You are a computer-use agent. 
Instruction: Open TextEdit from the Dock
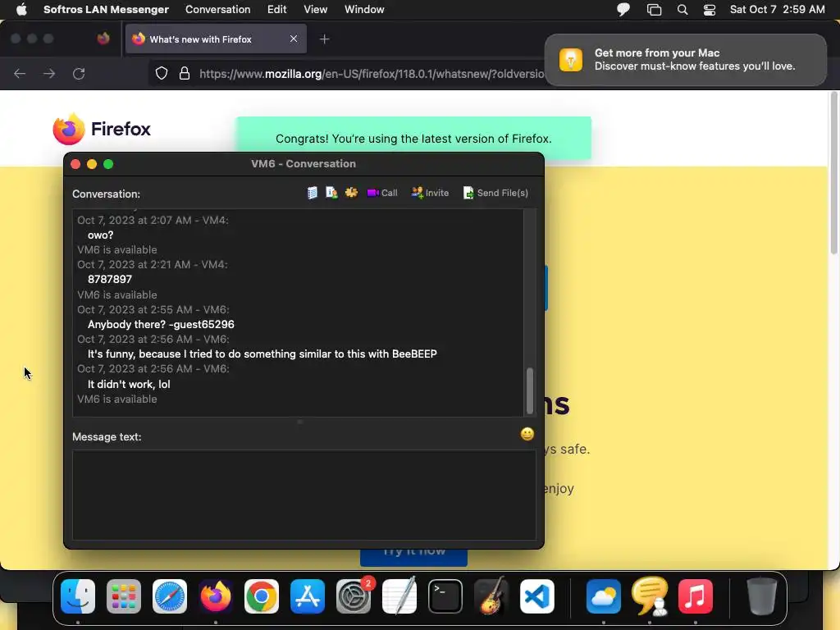click(399, 596)
